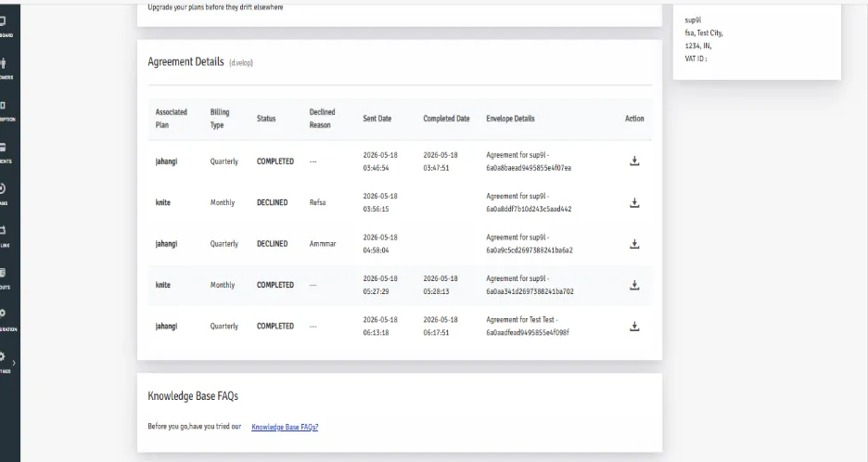Click the DECLINED status in the Ammmar row
868x462 pixels.
(273, 244)
